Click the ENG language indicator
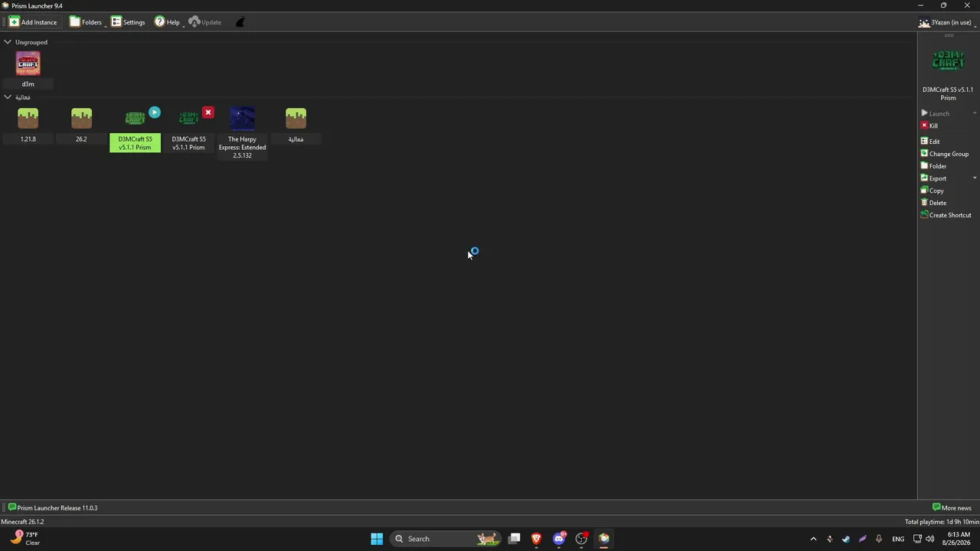This screenshot has height=551, width=980. [x=898, y=539]
